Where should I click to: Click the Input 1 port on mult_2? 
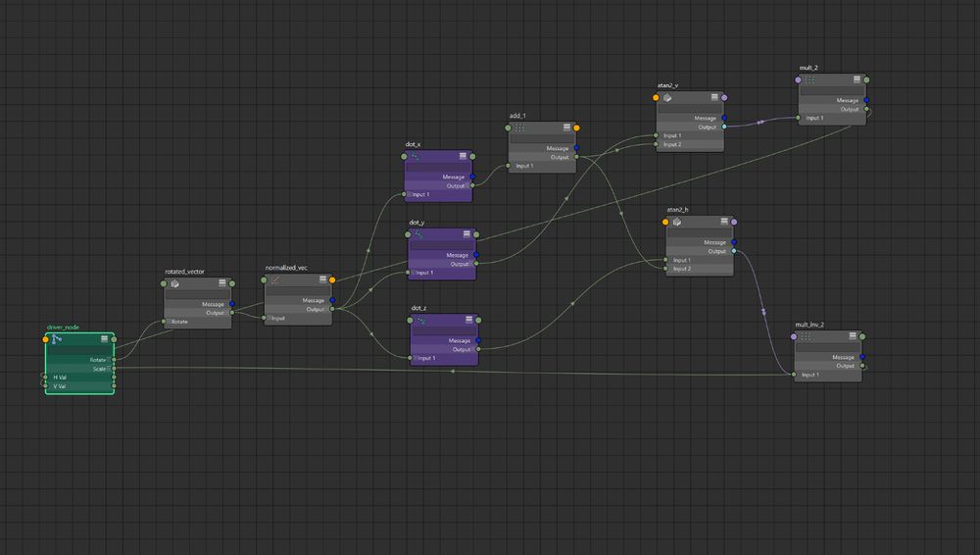coord(798,118)
